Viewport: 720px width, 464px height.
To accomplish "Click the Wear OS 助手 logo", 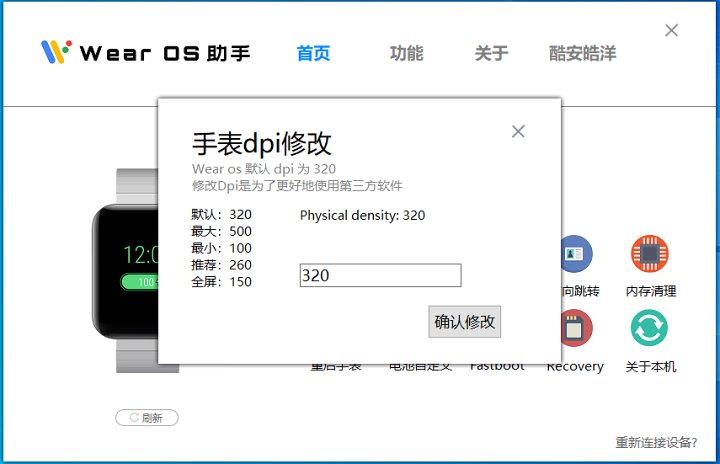I will coord(146,52).
